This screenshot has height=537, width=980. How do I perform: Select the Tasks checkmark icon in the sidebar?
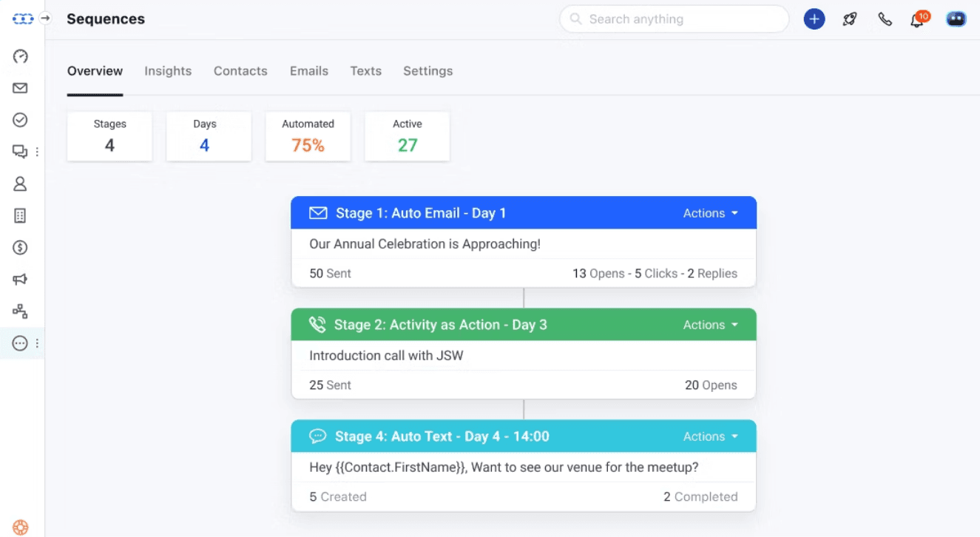click(20, 119)
